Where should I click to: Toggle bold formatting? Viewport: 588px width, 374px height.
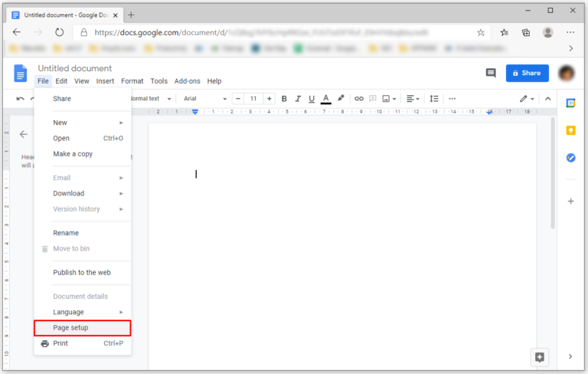pos(284,99)
